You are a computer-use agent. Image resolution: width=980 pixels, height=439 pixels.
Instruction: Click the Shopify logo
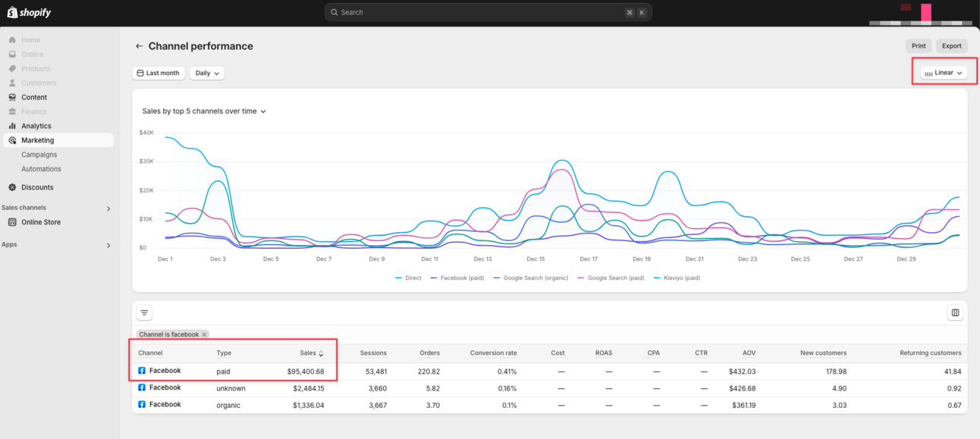(29, 12)
